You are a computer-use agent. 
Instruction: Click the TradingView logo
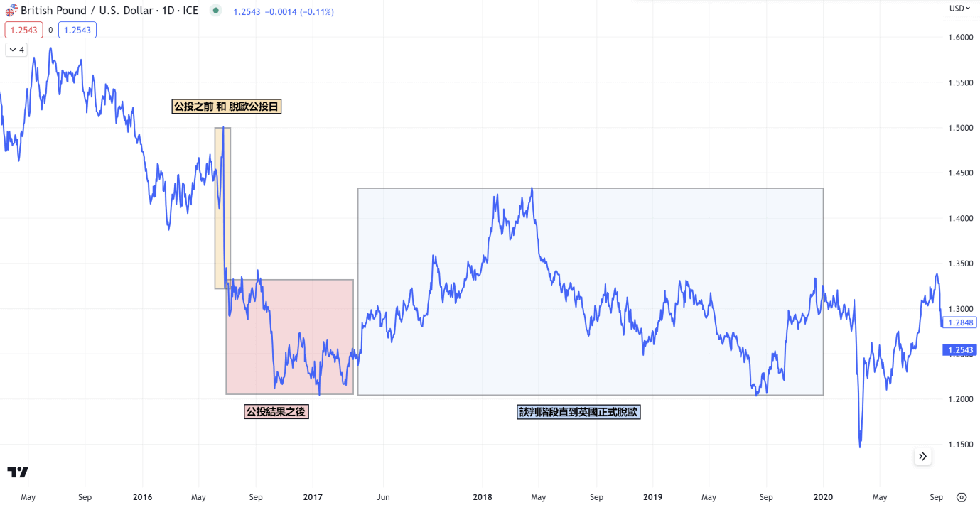(18, 472)
